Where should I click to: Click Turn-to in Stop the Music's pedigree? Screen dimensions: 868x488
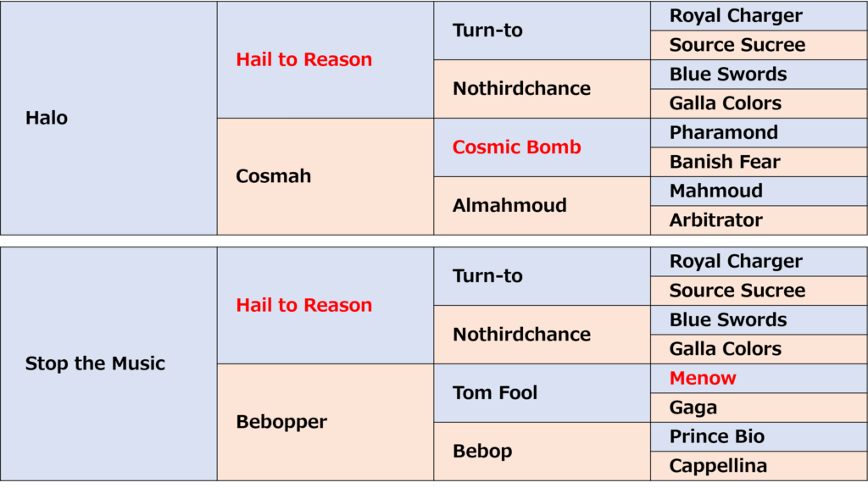tap(542, 276)
